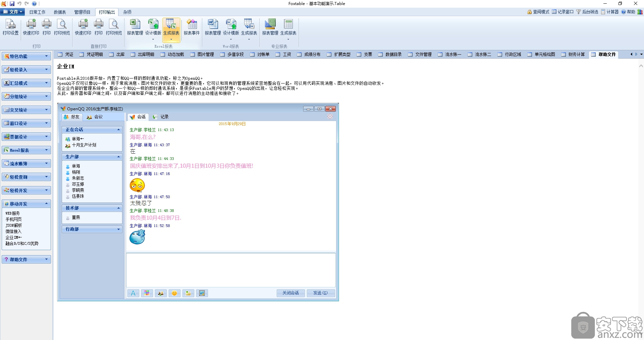The height and width of the screenshot is (340, 644).
Task: Click the send-file folder icon in OpenQQ
Action: 188,293
